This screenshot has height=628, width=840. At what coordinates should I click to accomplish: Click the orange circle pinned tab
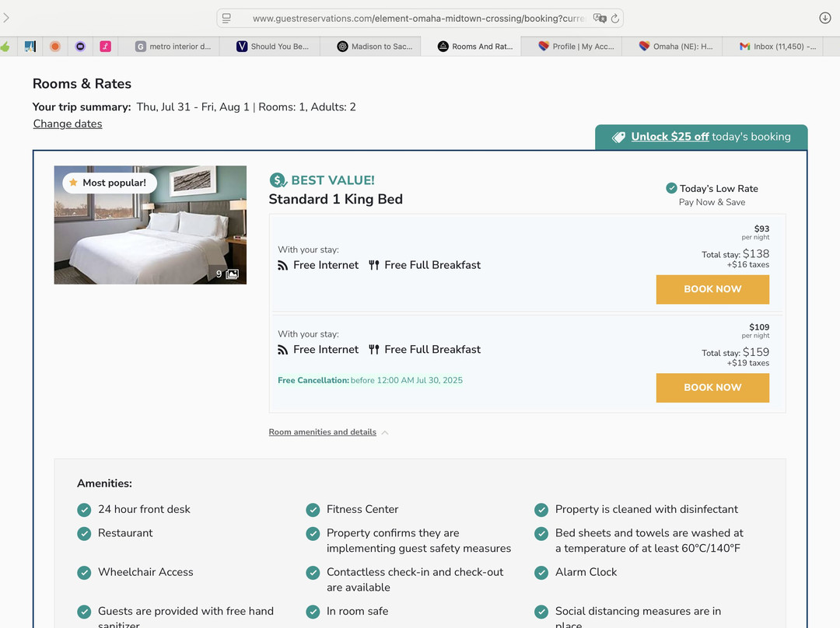[x=55, y=47]
